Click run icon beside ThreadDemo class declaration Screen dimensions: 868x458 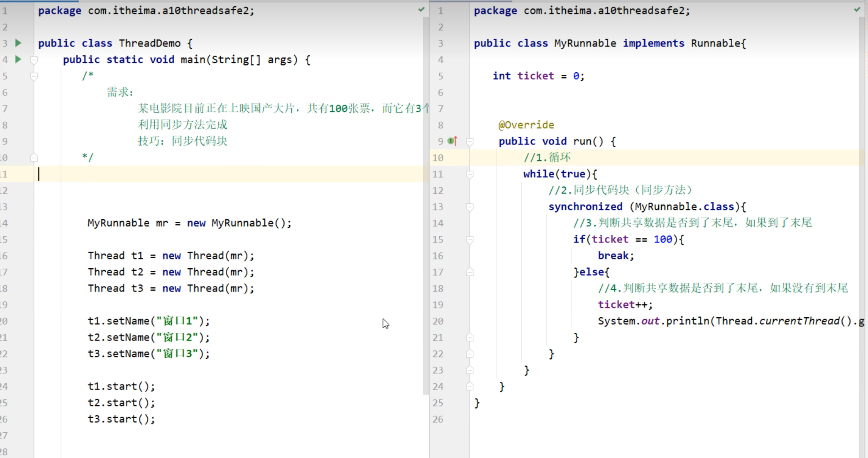(18, 43)
